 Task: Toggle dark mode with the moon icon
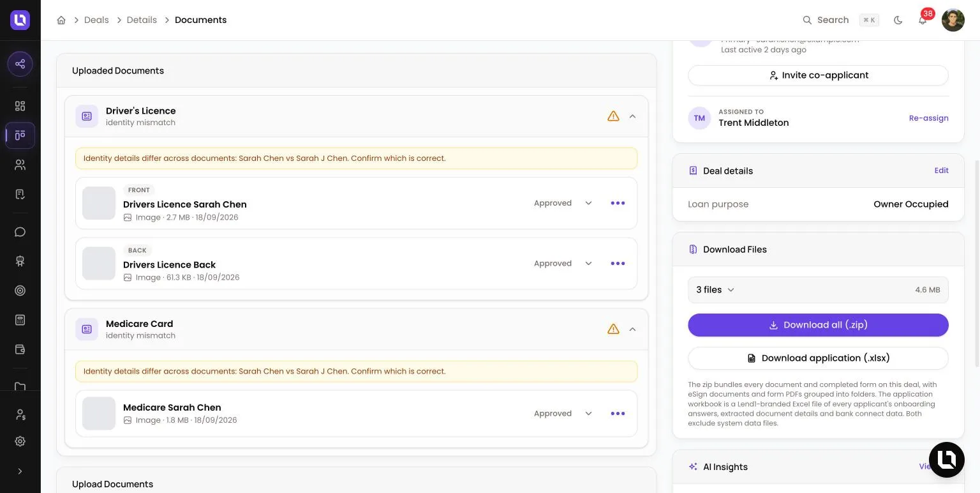click(x=898, y=20)
